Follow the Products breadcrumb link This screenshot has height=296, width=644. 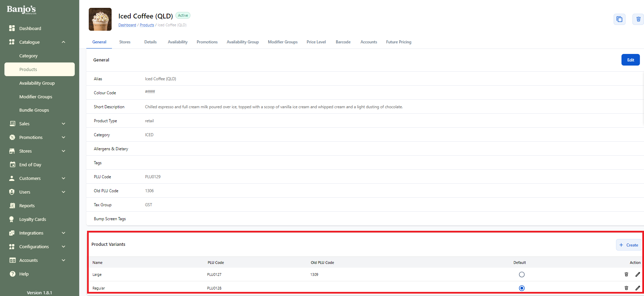point(147,25)
